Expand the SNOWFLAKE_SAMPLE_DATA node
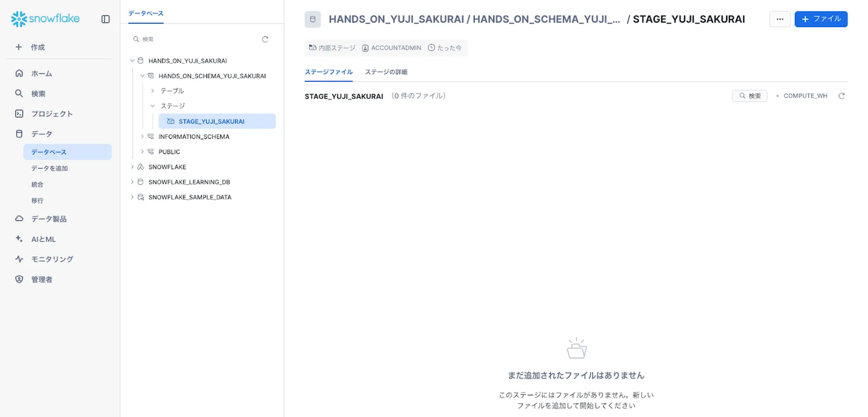 132,197
